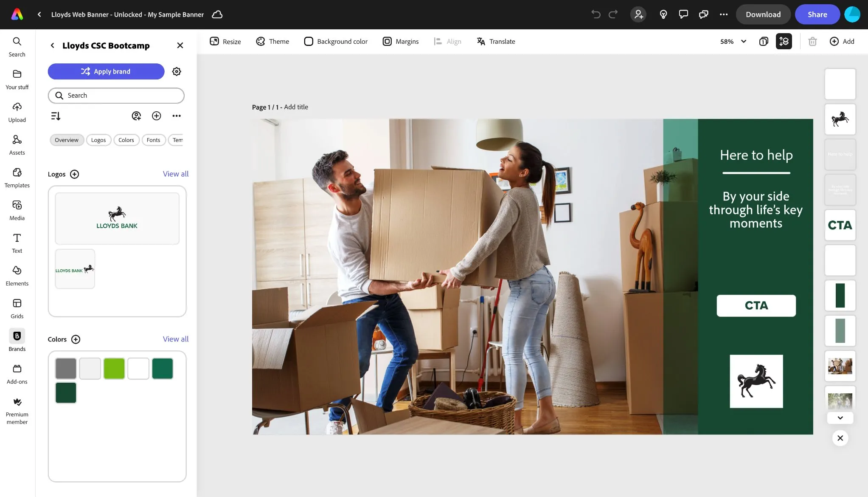Open Margins settings

coord(401,41)
